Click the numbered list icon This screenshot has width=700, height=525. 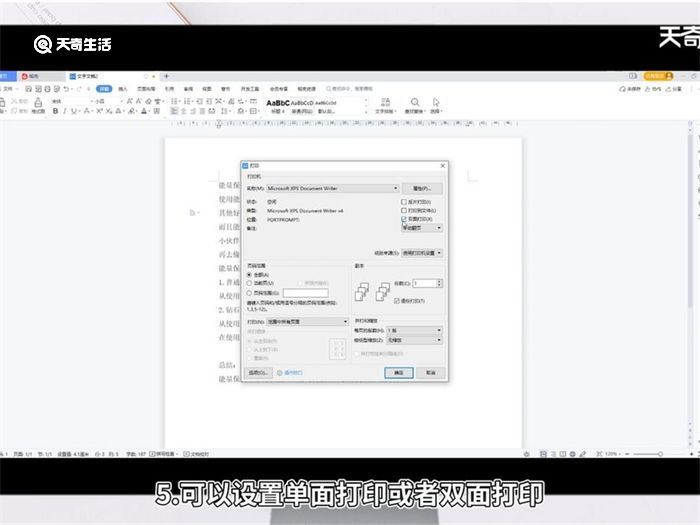[x=188, y=101]
